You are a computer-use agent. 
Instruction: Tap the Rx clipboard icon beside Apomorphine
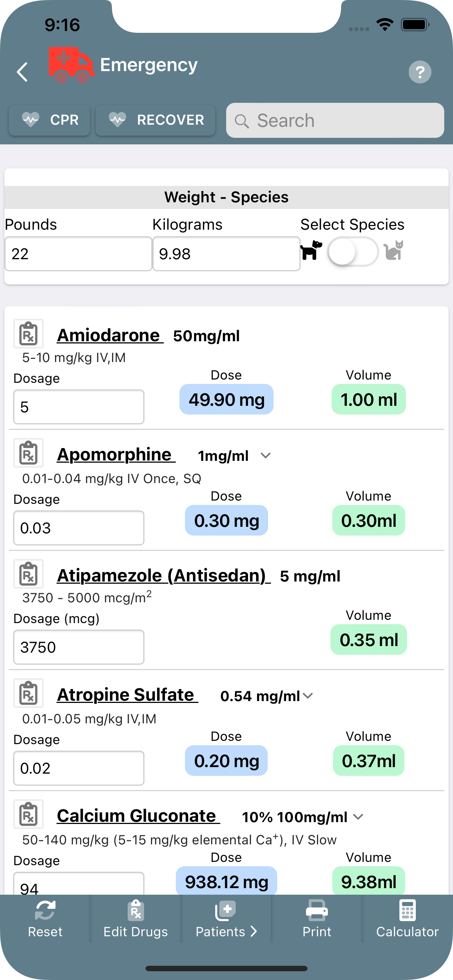pos(28,453)
